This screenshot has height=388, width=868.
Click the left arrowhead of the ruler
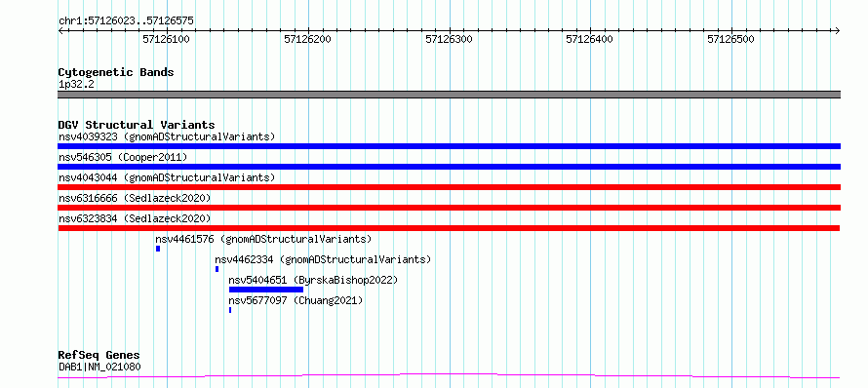[x=60, y=30]
